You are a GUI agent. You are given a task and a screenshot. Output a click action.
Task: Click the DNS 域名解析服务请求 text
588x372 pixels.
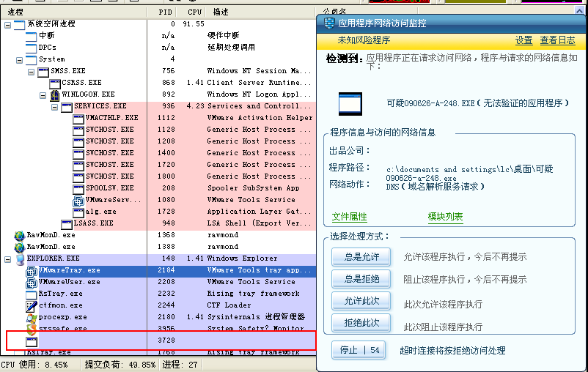pos(435,186)
